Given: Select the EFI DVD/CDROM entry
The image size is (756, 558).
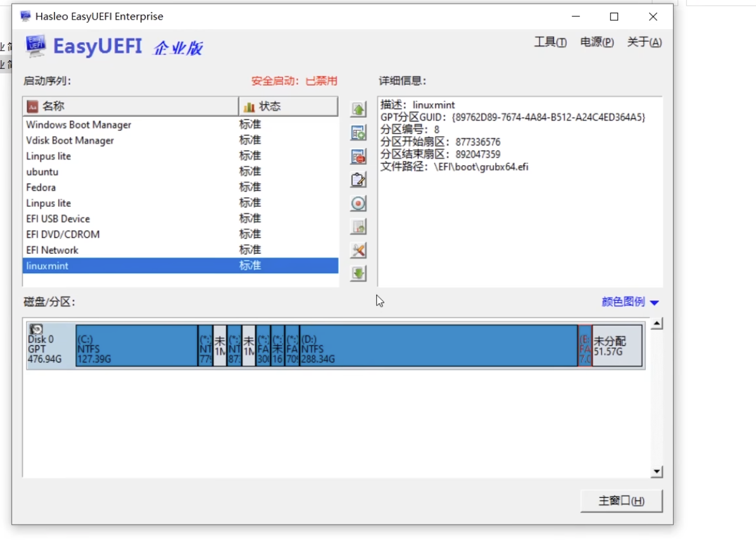Looking at the screenshot, I should (x=180, y=234).
